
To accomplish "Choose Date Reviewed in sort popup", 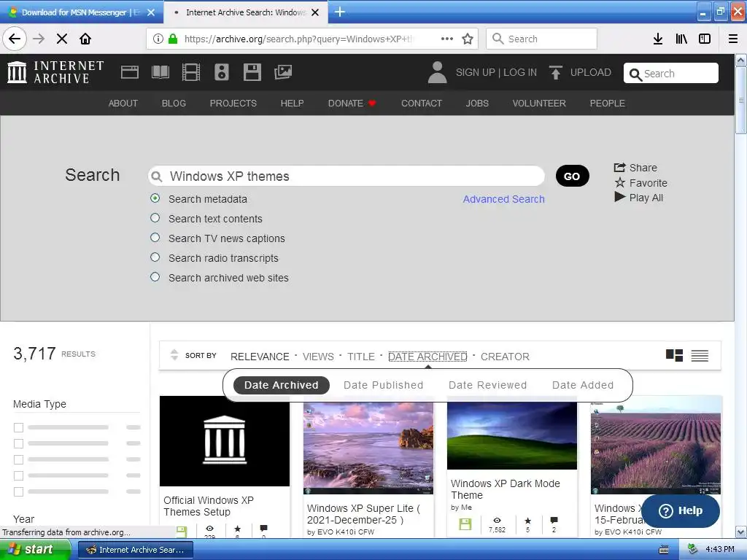I will click(x=488, y=385).
